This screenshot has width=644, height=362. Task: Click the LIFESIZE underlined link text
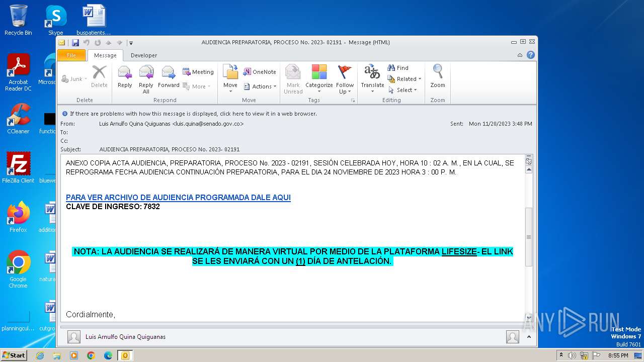pos(459,251)
